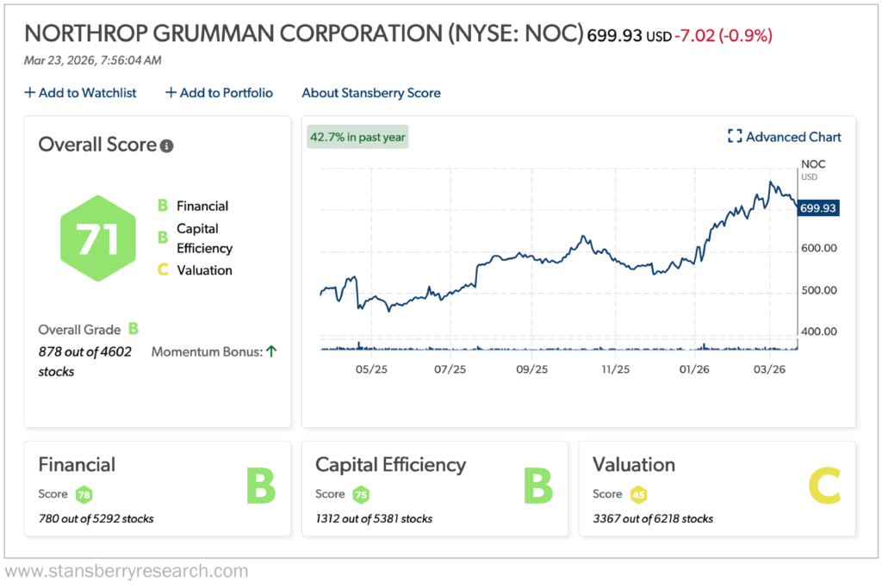Click the Capital Efficiency score 75 hexagon

361,494
